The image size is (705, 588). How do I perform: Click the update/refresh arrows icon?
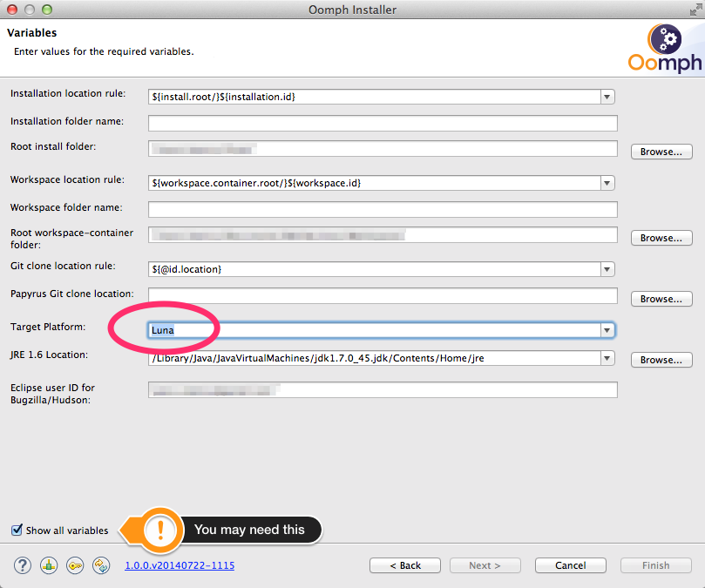tap(101, 565)
